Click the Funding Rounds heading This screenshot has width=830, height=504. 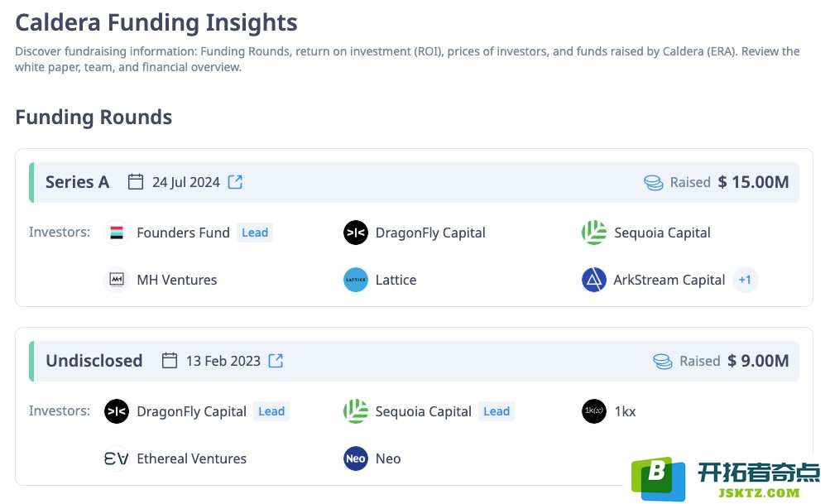pyautogui.click(x=94, y=117)
